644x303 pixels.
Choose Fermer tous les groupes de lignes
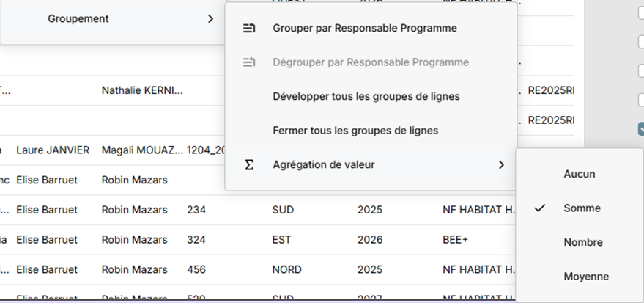(355, 131)
